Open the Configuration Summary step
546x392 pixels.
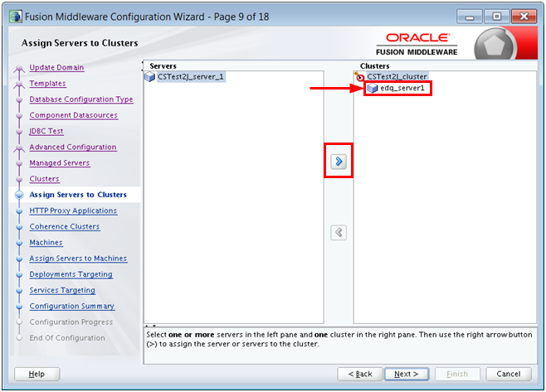tap(71, 306)
